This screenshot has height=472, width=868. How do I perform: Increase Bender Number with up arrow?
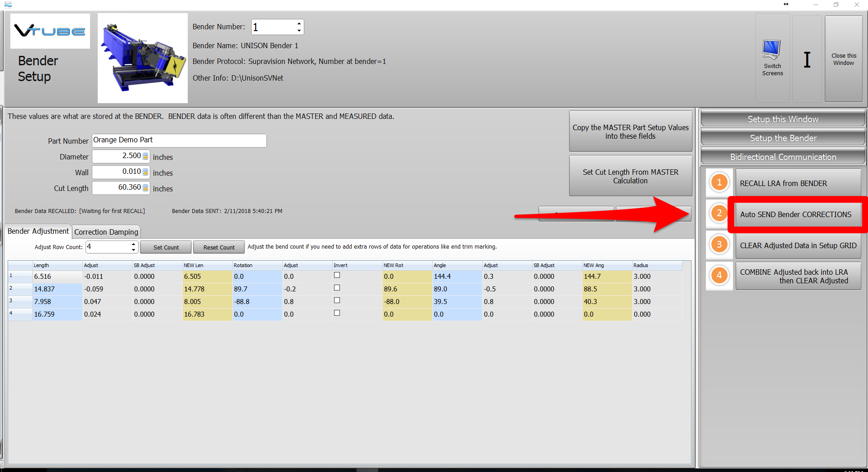point(299,23)
